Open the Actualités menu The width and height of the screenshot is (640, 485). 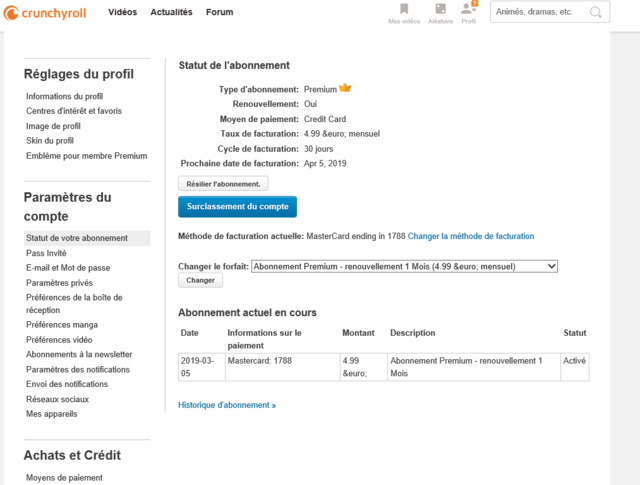point(171,12)
